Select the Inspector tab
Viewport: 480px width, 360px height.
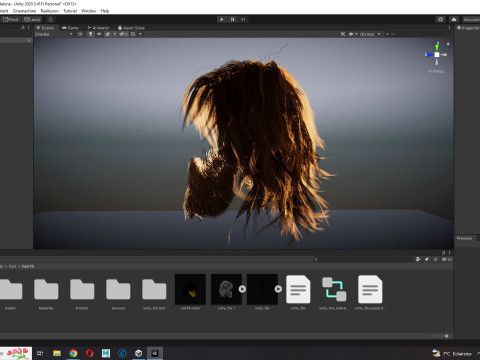pos(468,28)
